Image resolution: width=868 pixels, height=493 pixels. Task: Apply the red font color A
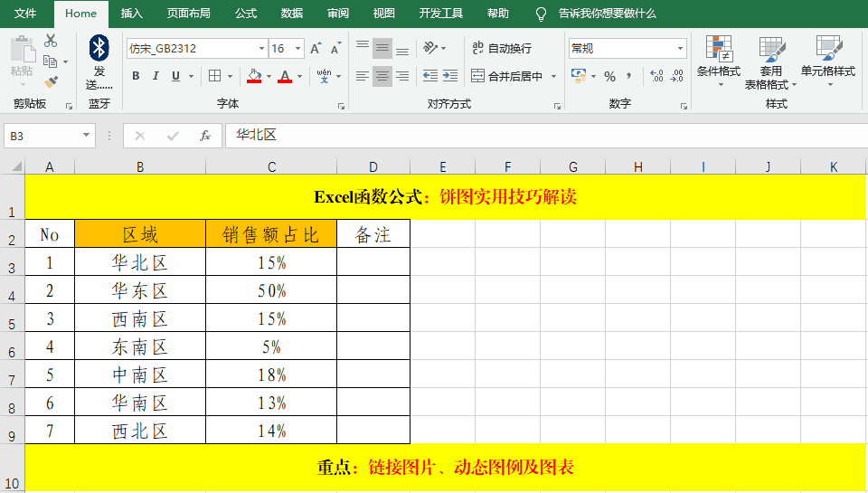285,76
